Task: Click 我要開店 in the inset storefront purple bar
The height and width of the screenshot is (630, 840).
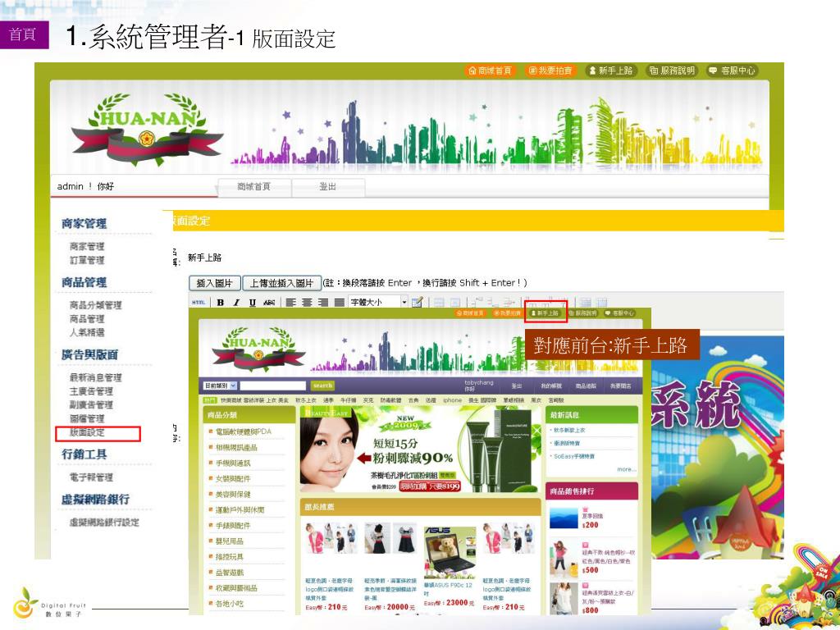Action: (x=620, y=386)
